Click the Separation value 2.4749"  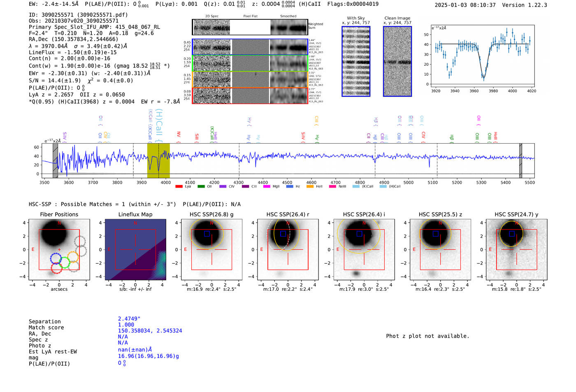(x=129, y=319)
